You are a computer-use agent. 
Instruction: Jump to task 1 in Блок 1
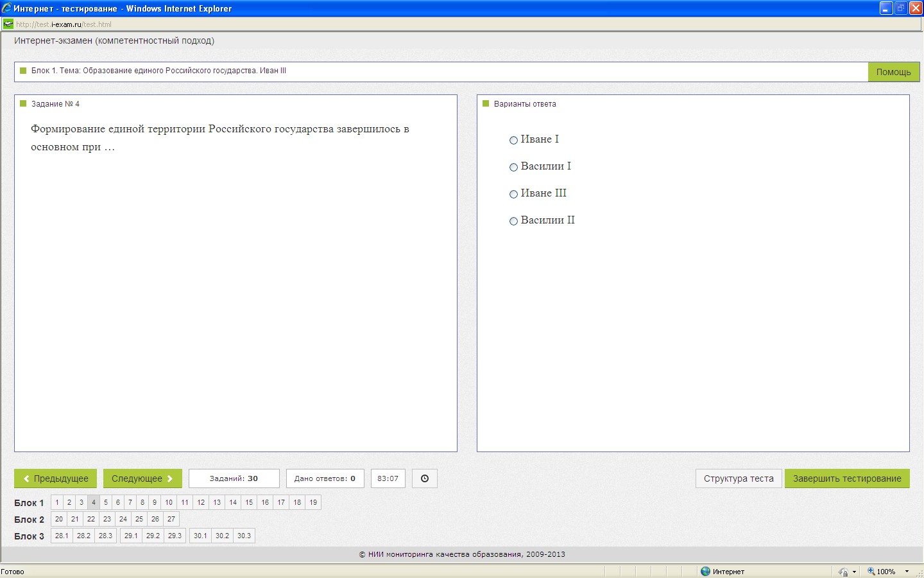click(57, 502)
